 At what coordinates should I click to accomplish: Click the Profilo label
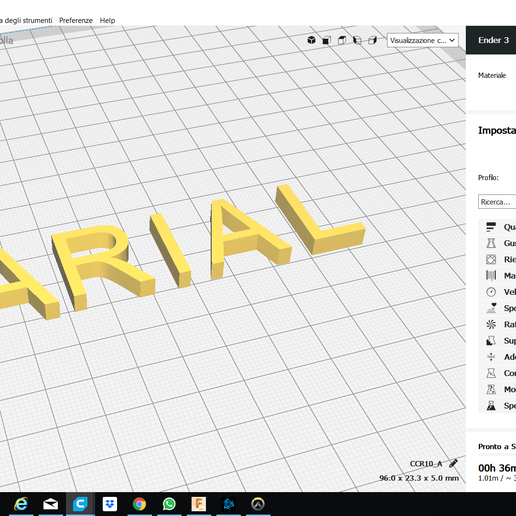tap(488, 177)
